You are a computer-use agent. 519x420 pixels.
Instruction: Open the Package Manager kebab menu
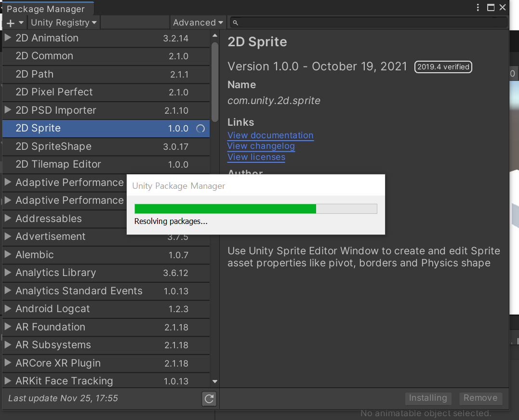click(x=478, y=7)
